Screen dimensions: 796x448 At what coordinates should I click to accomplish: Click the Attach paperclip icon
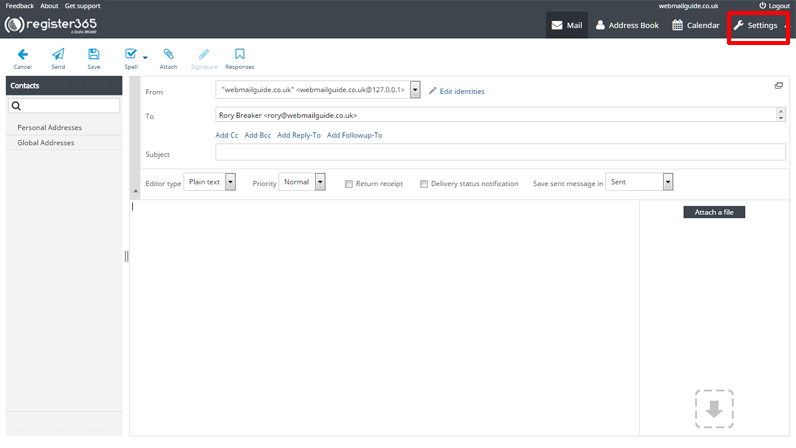[x=168, y=54]
